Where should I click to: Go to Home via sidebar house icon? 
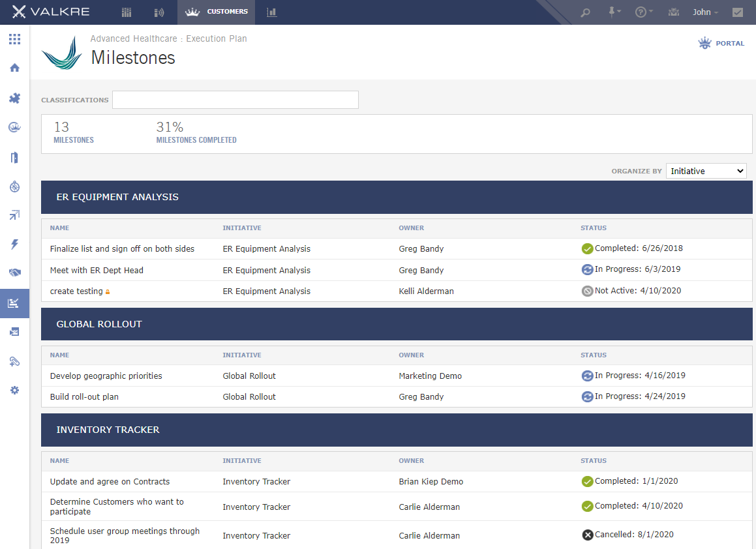(14, 68)
